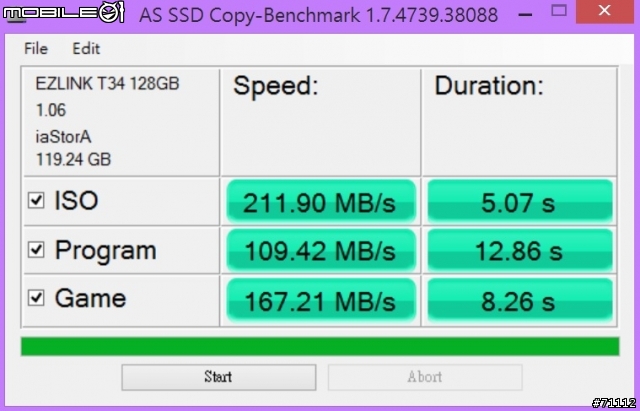Disable the Game test checkbox

pos(36,298)
